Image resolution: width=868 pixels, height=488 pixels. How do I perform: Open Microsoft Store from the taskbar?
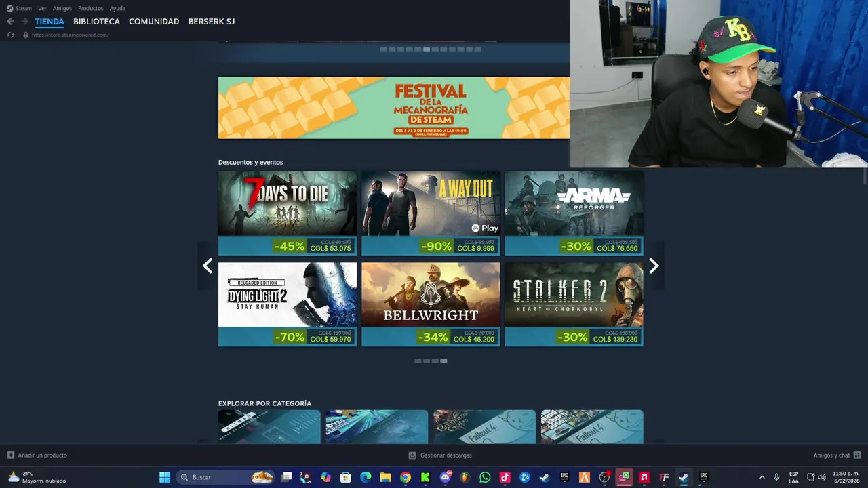(x=346, y=477)
